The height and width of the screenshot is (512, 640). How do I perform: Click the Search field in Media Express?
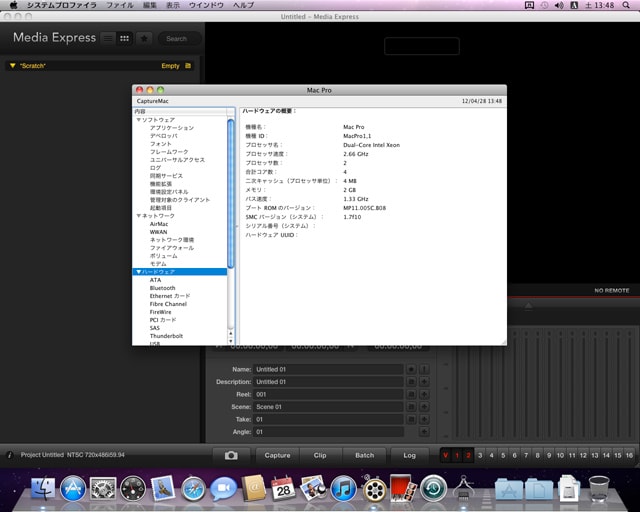pos(180,39)
